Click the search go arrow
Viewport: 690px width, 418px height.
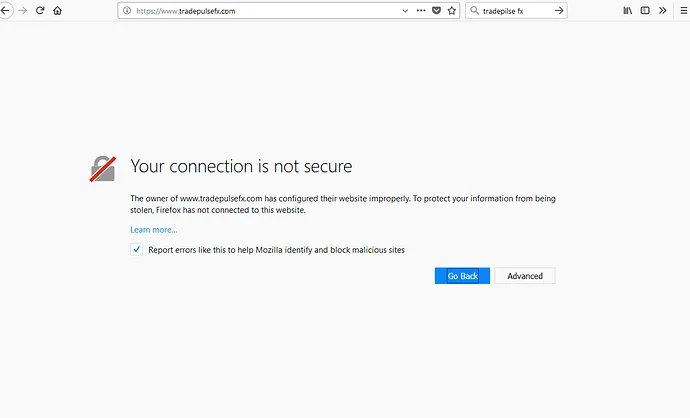point(559,10)
